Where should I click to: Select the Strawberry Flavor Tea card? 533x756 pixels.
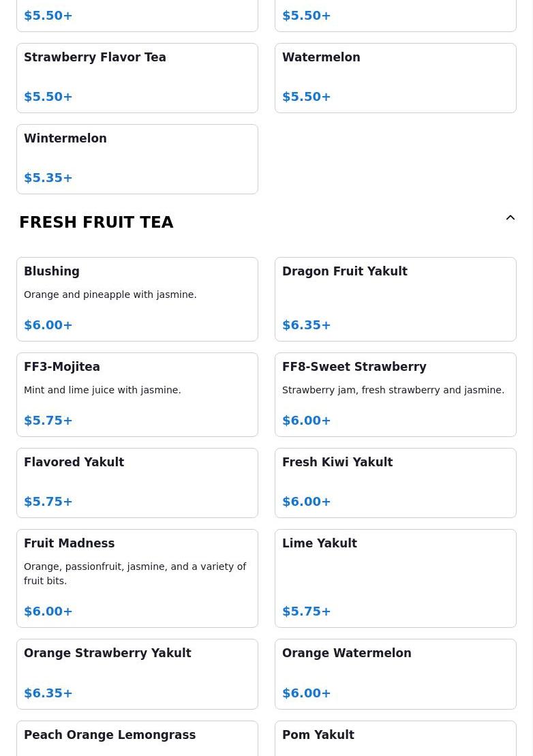pos(138,78)
